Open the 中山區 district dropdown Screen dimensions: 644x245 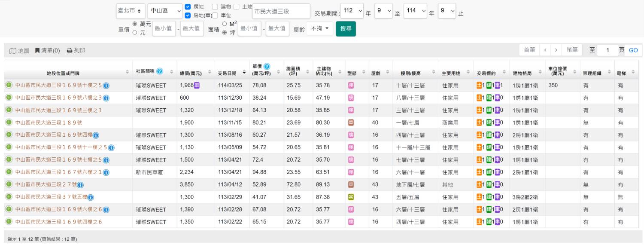(x=165, y=11)
